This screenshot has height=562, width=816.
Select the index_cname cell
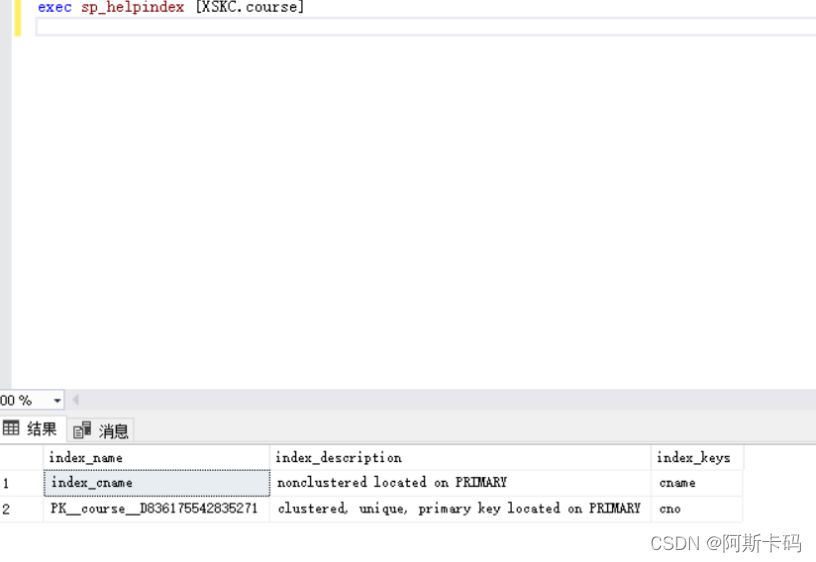[x=157, y=483]
